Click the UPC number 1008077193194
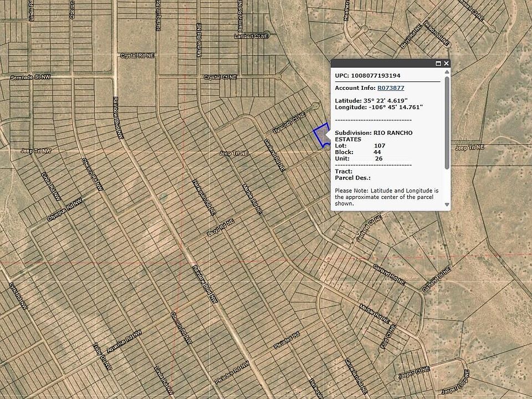Screen dimensions: 532x399 pyautogui.click(x=375, y=75)
